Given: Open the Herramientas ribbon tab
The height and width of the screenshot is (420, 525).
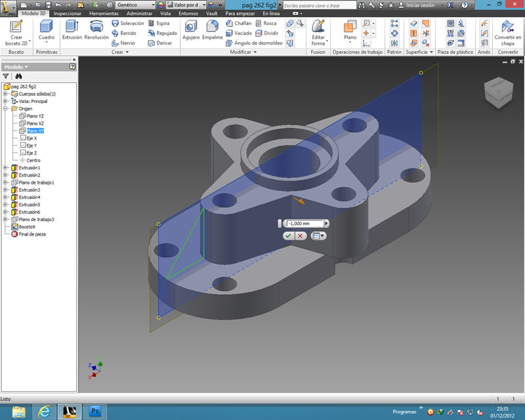Looking at the screenshot, I should 104,13.
